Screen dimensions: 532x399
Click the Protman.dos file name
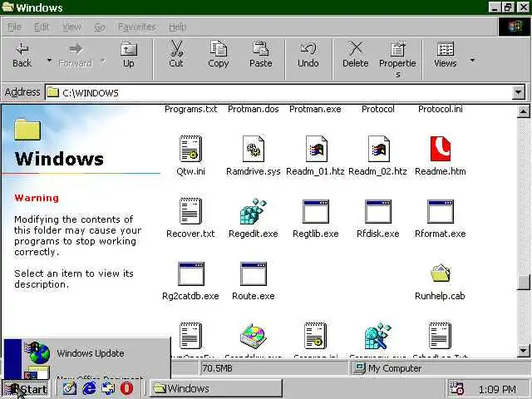coord(253,109)
